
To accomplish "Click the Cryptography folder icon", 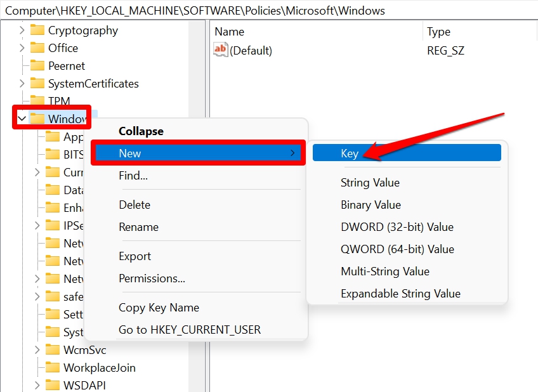I will pyautogui.click(x=37, y=30).
